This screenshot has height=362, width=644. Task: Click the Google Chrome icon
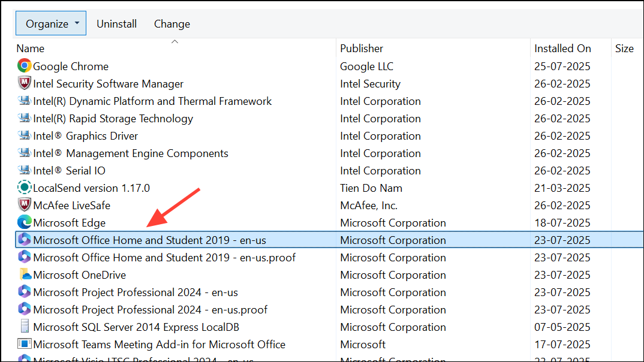(x=24, y=66)
